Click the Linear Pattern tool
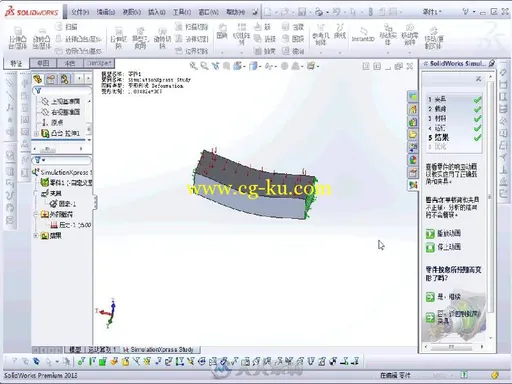512x384 pixels. (x=242, y=35)
